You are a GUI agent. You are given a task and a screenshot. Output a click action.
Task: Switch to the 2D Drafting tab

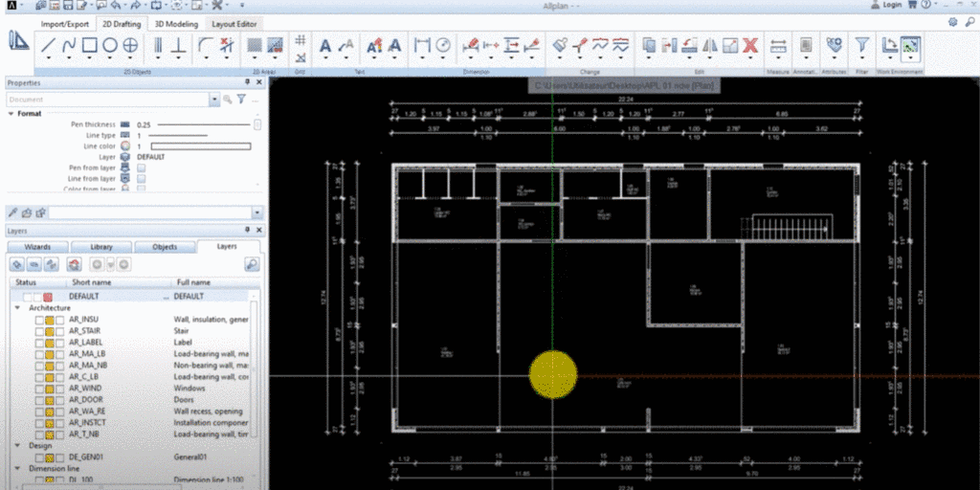[x=122, y=24]
